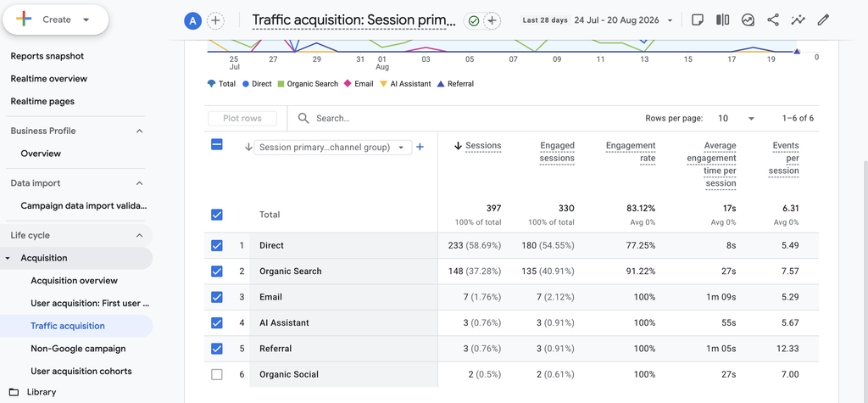Open the Rows per page dropdown
Screen dimensions: 868x403
pos(737,118)
